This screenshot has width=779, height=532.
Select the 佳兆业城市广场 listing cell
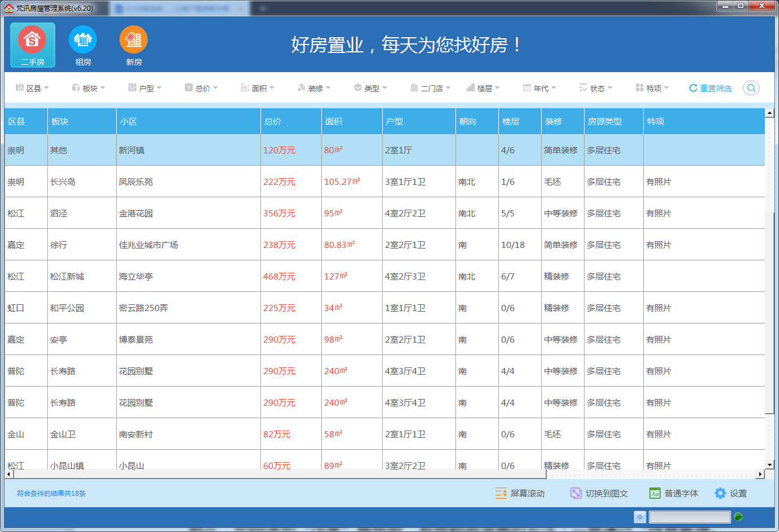coord(188,245)
